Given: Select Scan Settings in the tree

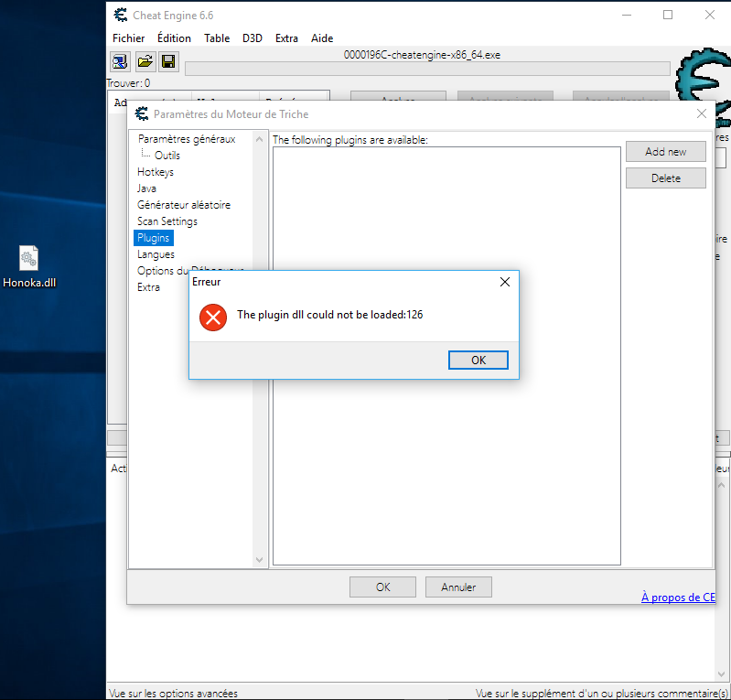Looking at the screenshot, I should [x=167, y=221].
